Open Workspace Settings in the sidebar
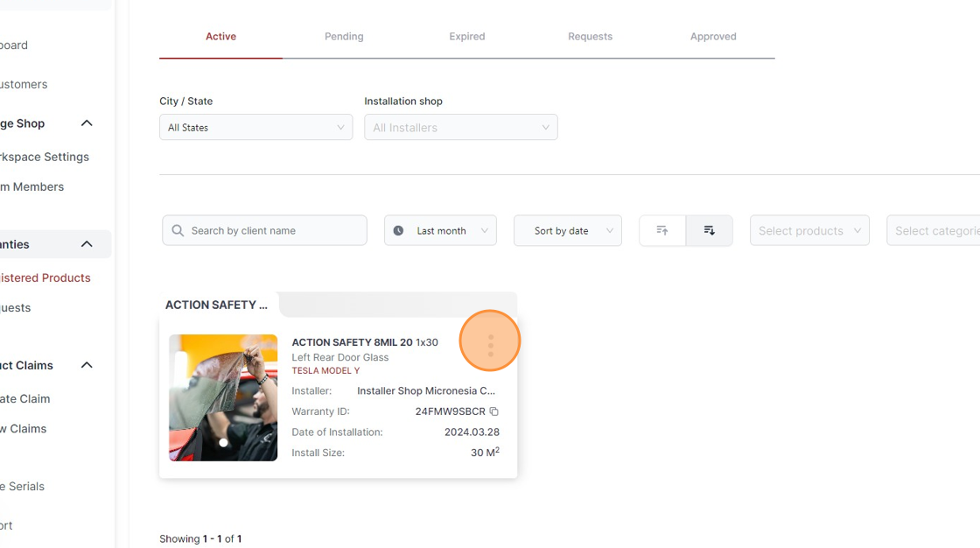This screenshot has height=548, width=980. tap(45, 157)
